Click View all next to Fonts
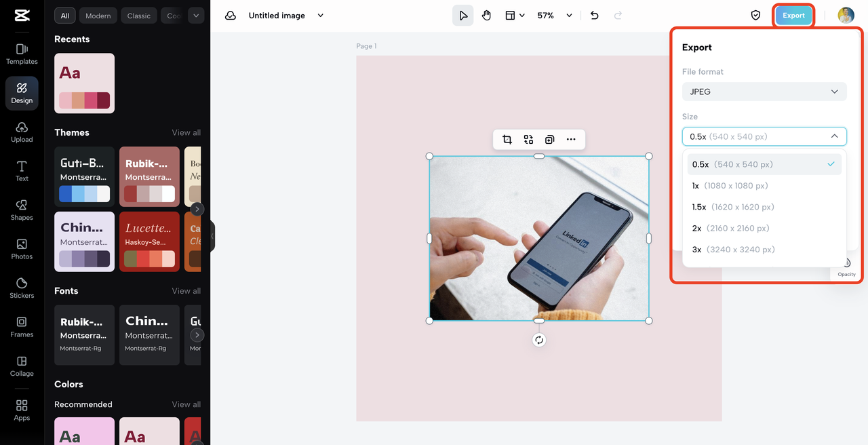Viewport: 868px width, 445px height. (186, 291)
